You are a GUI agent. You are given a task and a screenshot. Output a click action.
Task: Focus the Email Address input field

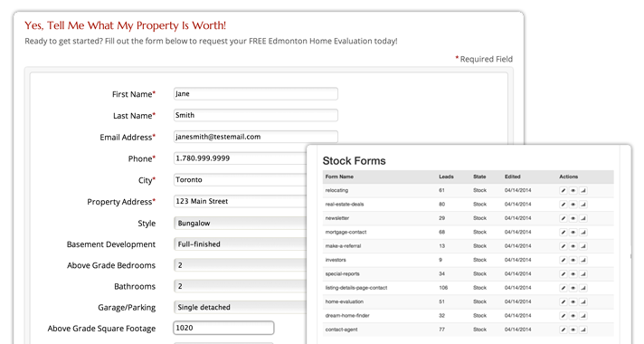pos(255,137)
